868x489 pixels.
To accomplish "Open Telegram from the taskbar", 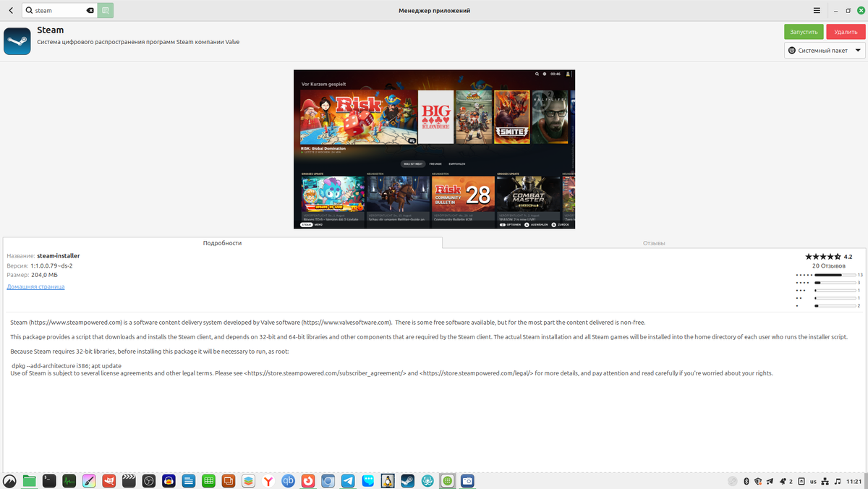I will point(348,480).
